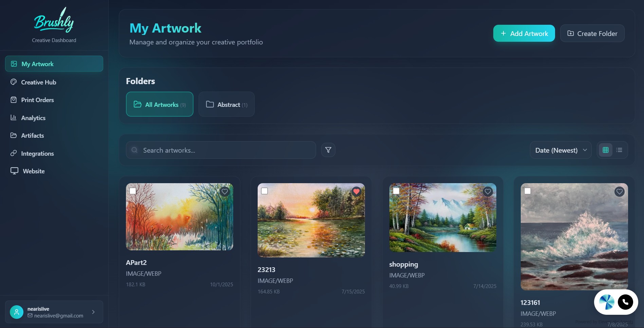Click the Add Artwork button

coord(523,33)
